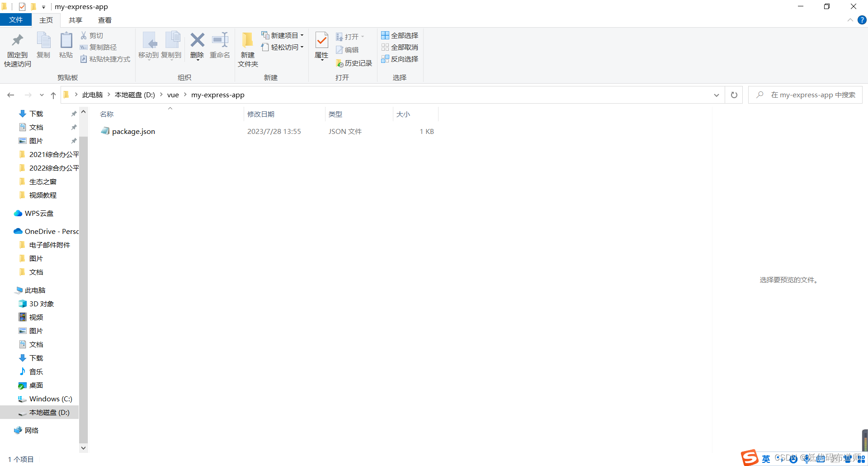Open the 文件 file menu tab
The width and height of the screenshot is (868, 466).
point(16,20)
